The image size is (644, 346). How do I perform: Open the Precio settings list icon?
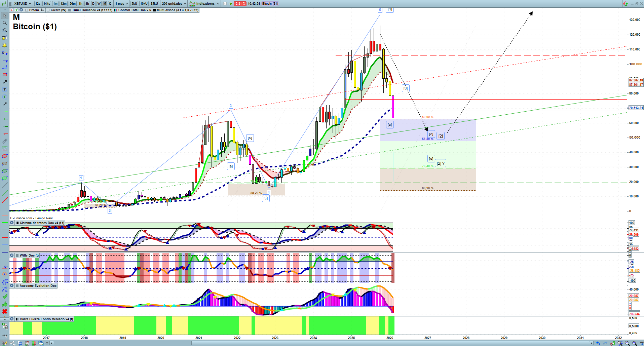click(43, 10)
